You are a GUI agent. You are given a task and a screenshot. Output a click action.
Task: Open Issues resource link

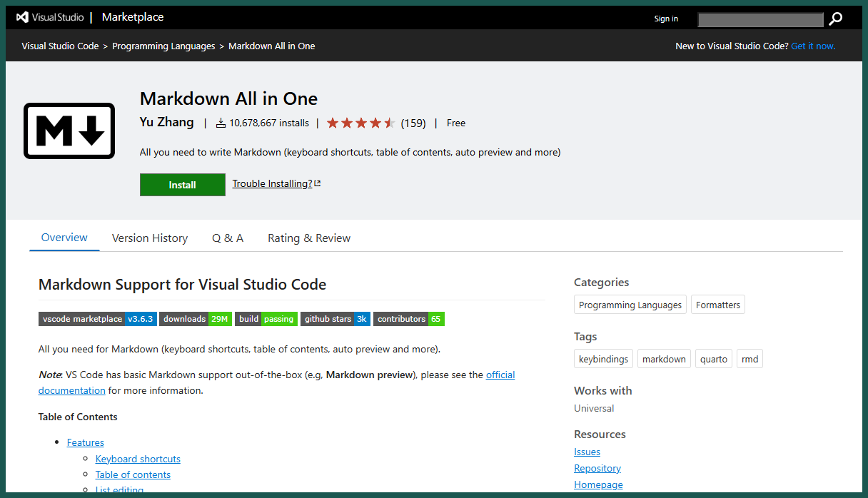(587, 452)
